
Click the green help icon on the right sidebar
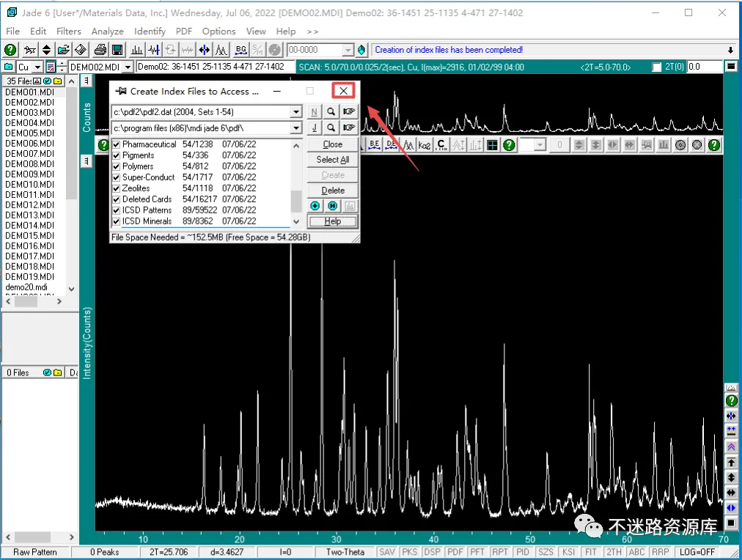coord(731,401)
